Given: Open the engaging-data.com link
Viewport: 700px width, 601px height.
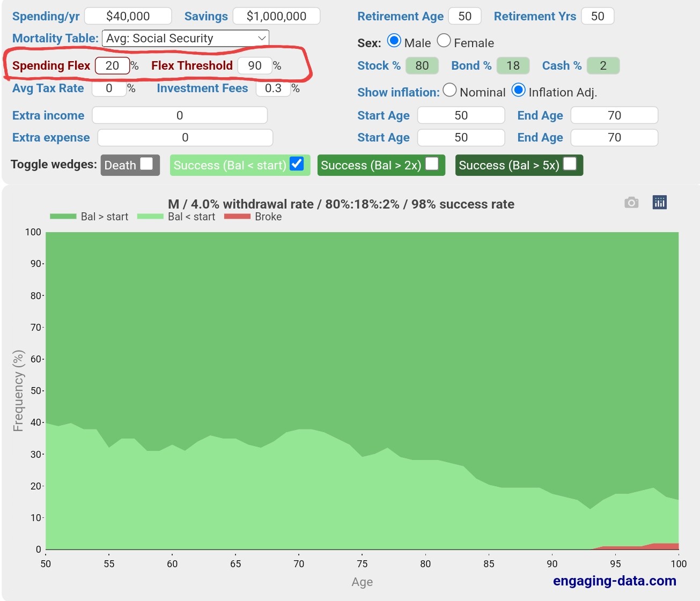Looking at the screenshot, I should click(614, 581).
